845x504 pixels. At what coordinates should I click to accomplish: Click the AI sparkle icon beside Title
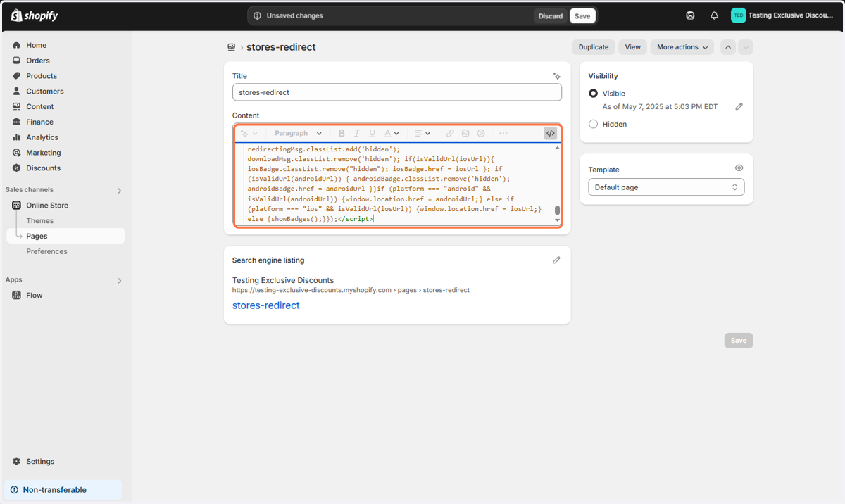[556, 76]
